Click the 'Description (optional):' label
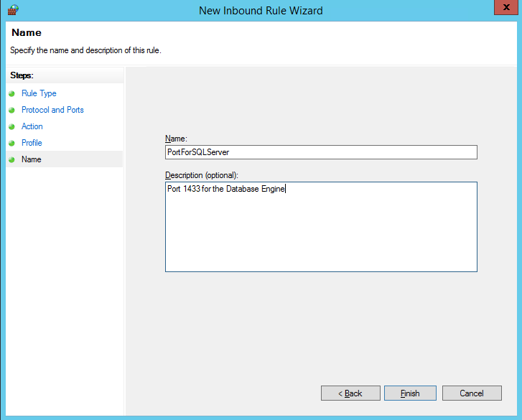522x420 pixels. click(x=202, y=175)
